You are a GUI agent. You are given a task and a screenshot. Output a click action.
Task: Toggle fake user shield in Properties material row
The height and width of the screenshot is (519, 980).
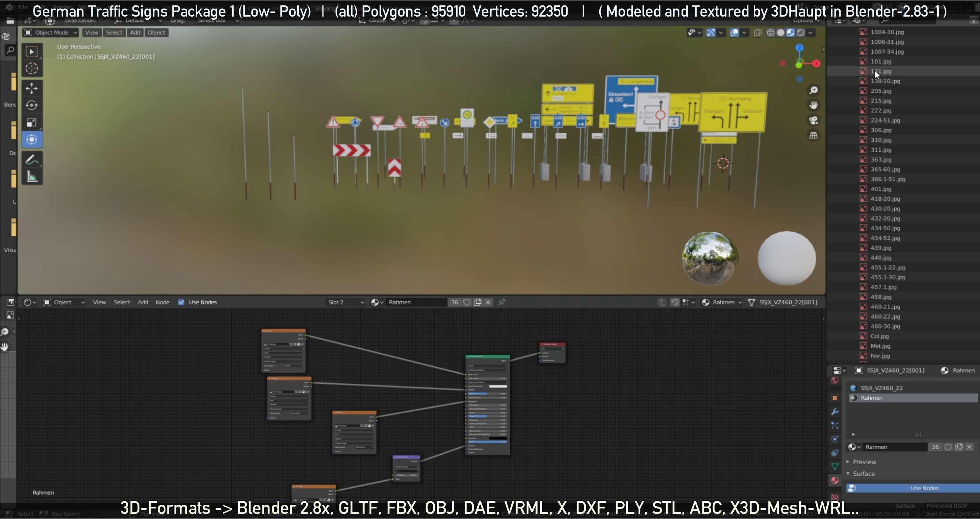948,447
